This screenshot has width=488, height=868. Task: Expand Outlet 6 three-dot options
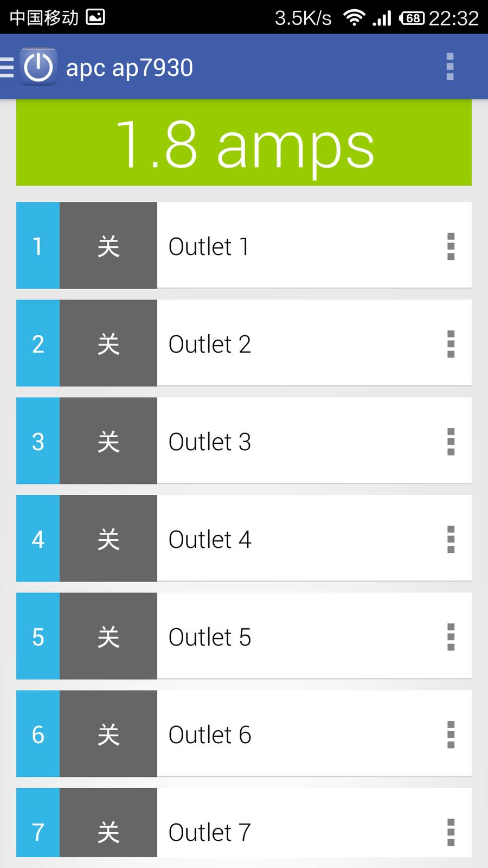tap(451, 735)
